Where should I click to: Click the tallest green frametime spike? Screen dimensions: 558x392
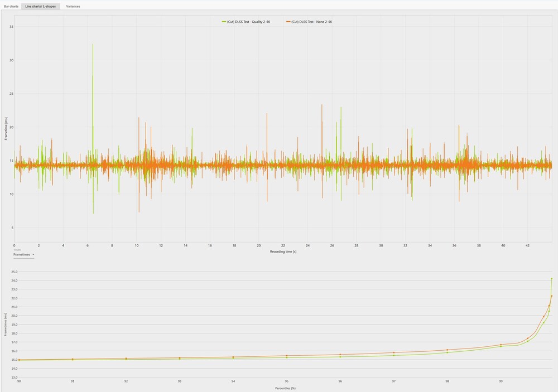[93, 45]
